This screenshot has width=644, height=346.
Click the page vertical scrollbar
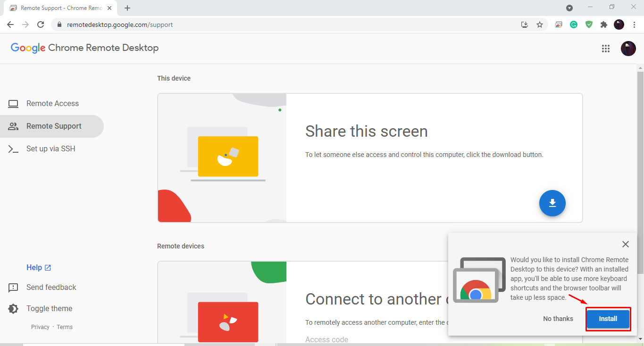point(640,172)
